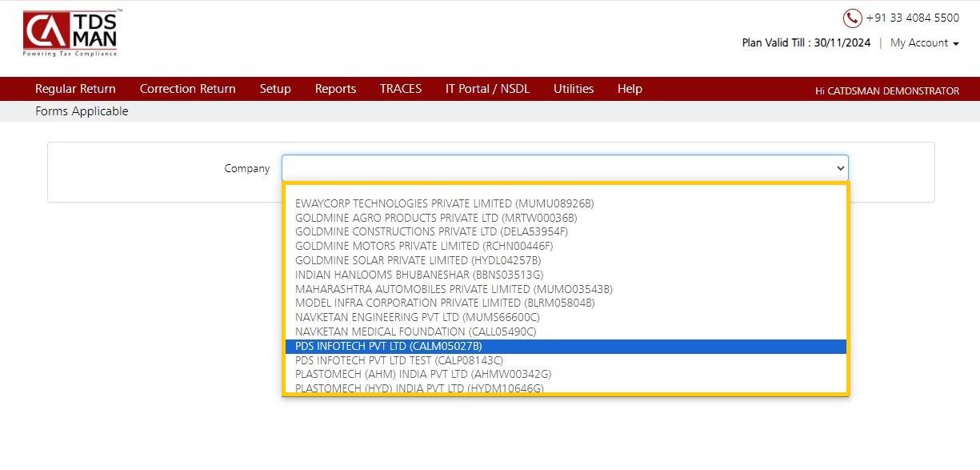980x470 pixels.
Task: Click the Forms Applicable page title
Action: click(82, 111)
